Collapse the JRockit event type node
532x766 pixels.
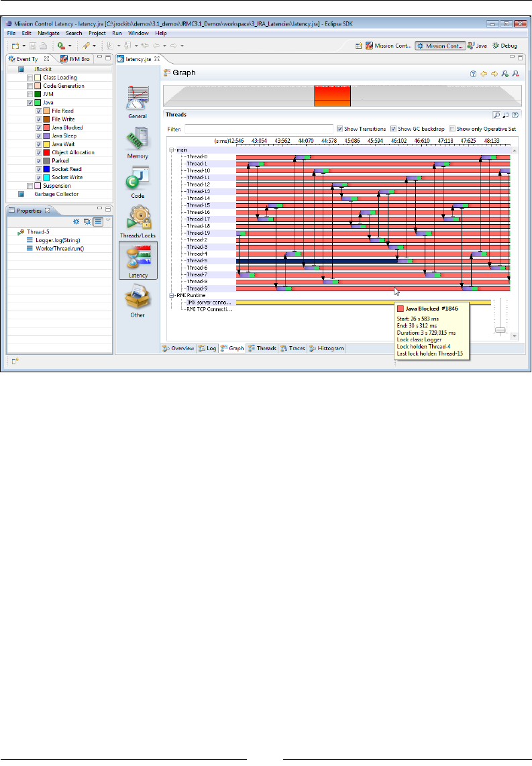click(21, 69)
